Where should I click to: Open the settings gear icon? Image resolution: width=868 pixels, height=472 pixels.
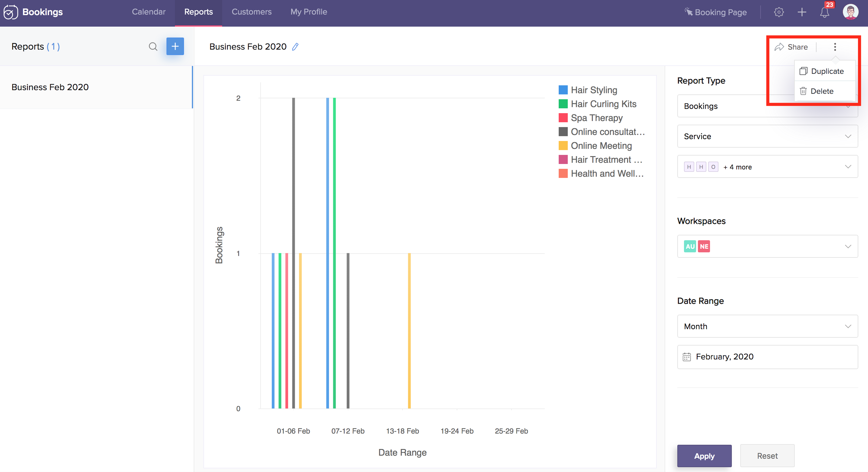[778, 12]
